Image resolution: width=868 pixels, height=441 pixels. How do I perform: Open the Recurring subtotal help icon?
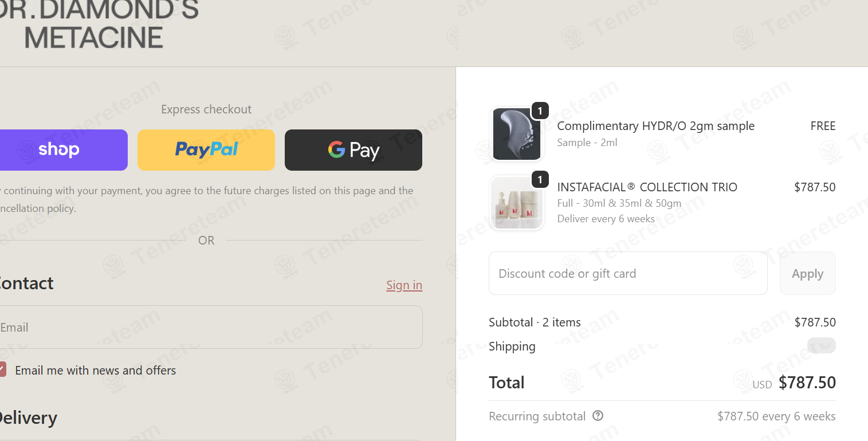pyautogui.click(x=598, y=416)
